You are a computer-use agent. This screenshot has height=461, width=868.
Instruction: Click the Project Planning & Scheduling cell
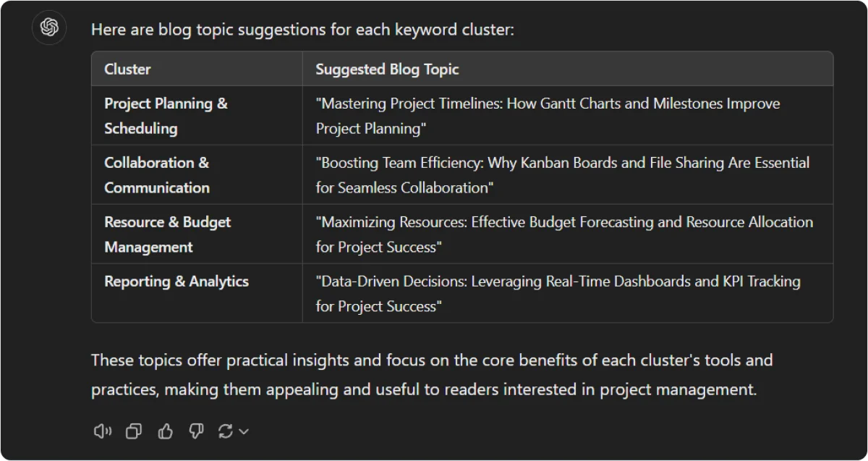pyautogui.click(x=197, y=116)
